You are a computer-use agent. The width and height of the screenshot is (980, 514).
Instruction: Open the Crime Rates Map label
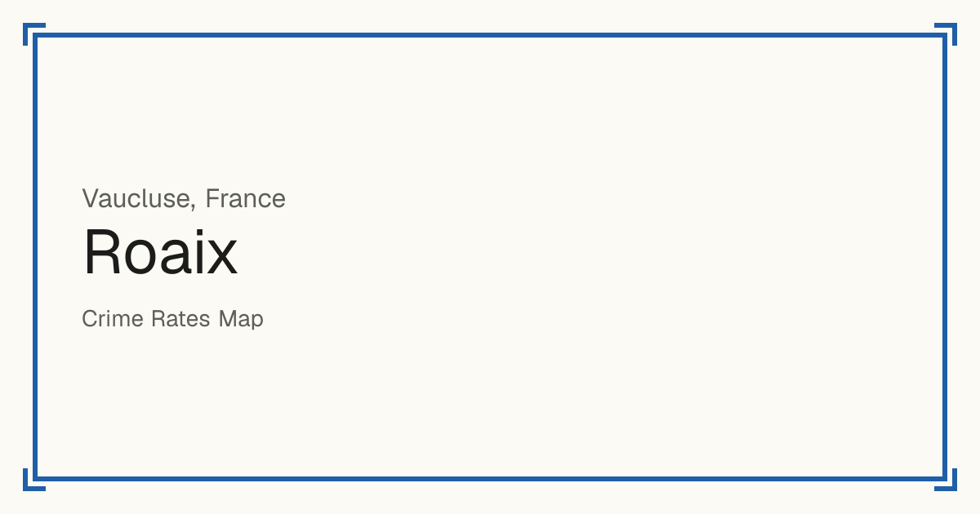coord(172,319)
